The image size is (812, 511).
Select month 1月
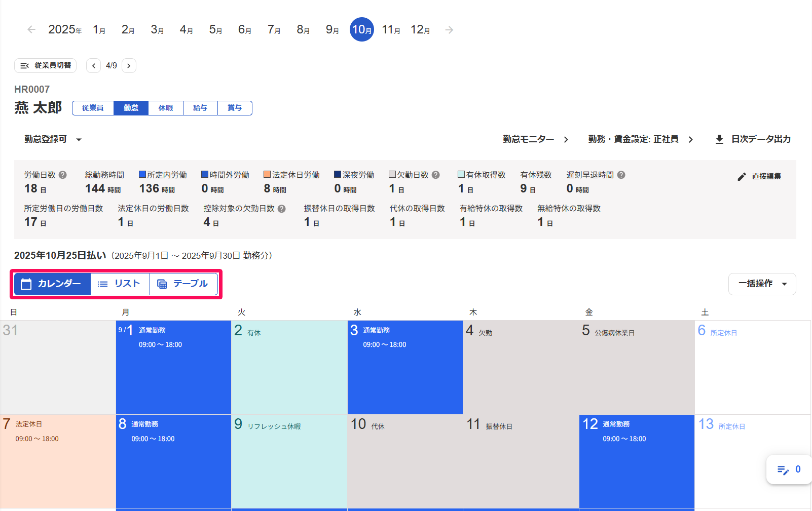coord(99,30)
